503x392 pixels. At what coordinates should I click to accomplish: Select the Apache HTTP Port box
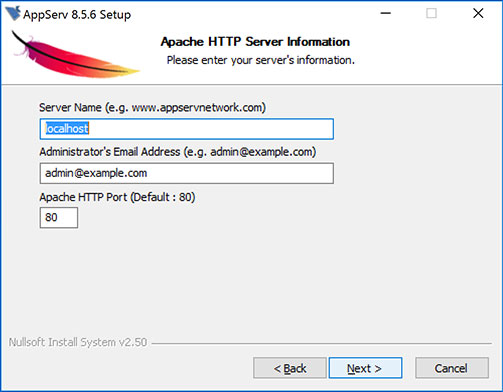(59, 218)
